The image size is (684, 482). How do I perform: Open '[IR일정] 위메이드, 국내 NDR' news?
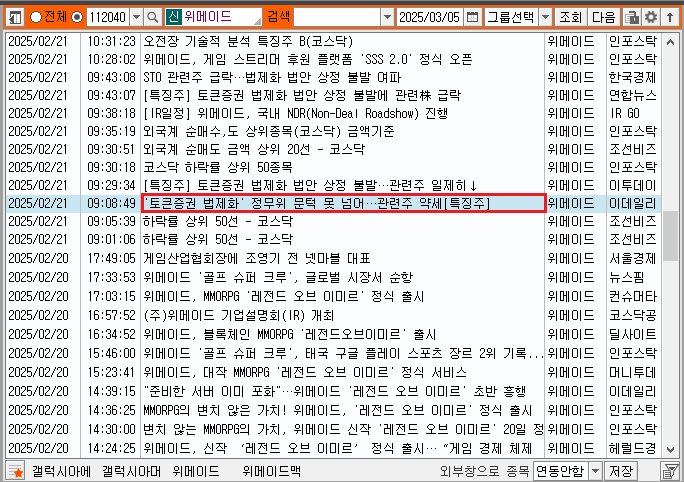pos(296,113)
